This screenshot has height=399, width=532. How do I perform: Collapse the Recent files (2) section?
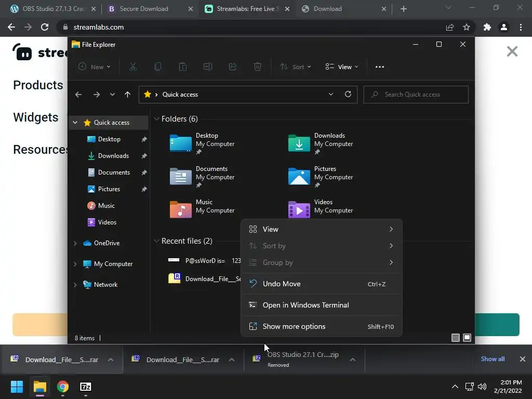click(156, 241)
